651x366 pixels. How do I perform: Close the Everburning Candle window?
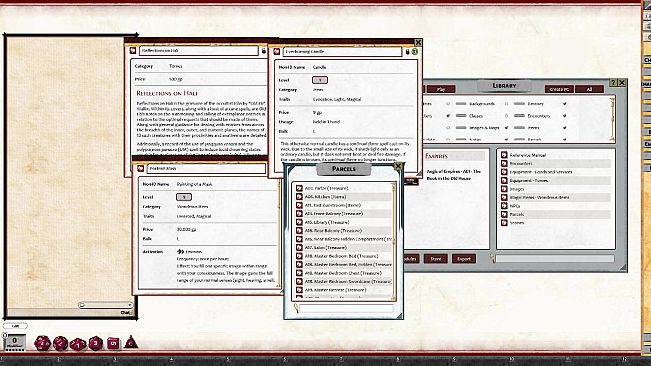pos(418,42)
